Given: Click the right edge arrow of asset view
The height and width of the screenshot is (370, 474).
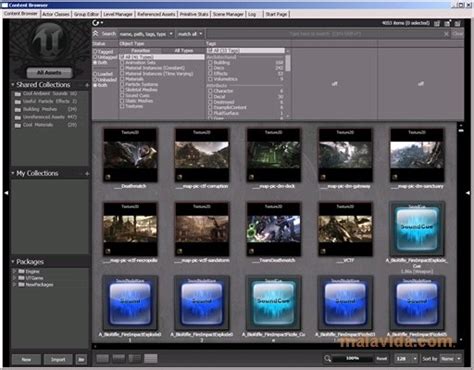Looking at the screenshot, I should pyautogui.click(x=468, y=193).
